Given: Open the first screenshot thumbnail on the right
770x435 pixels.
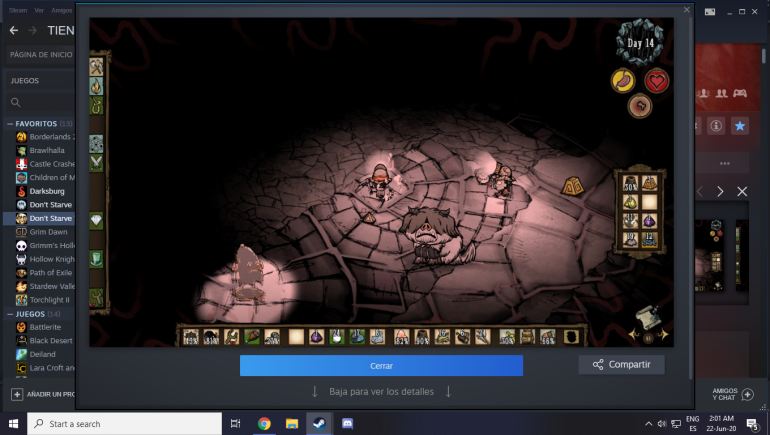Looking at the screenshot, I should 710,255.
